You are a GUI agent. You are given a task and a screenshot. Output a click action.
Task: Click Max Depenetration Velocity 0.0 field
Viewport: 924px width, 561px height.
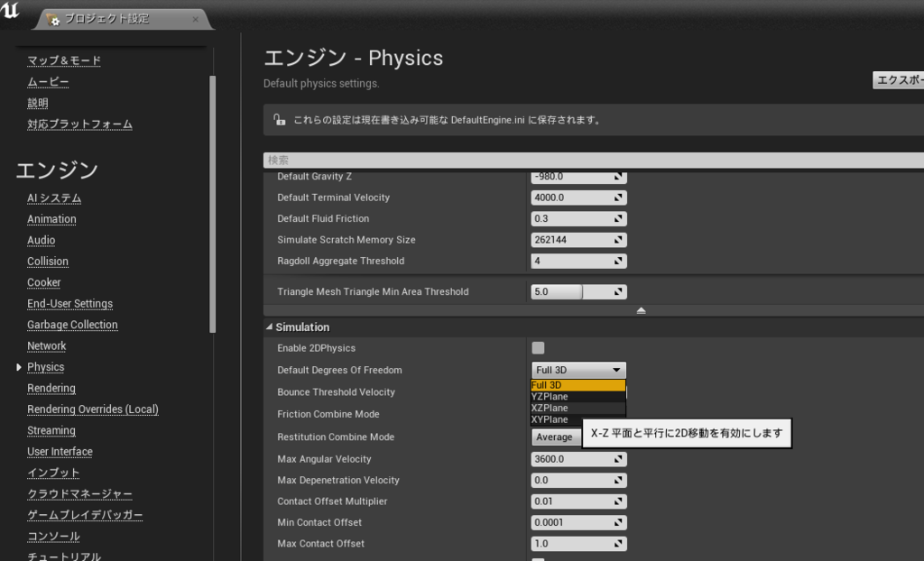[x=578, y=480]
